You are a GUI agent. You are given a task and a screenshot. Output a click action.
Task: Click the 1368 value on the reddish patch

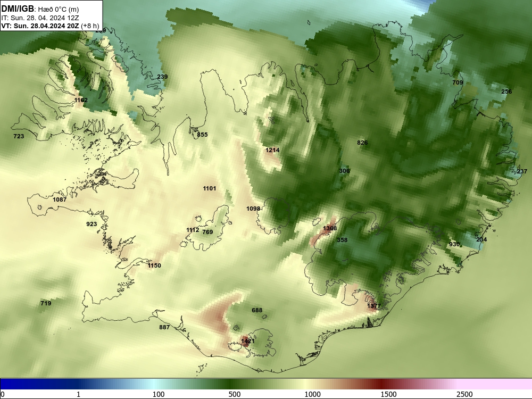(330, 228)
